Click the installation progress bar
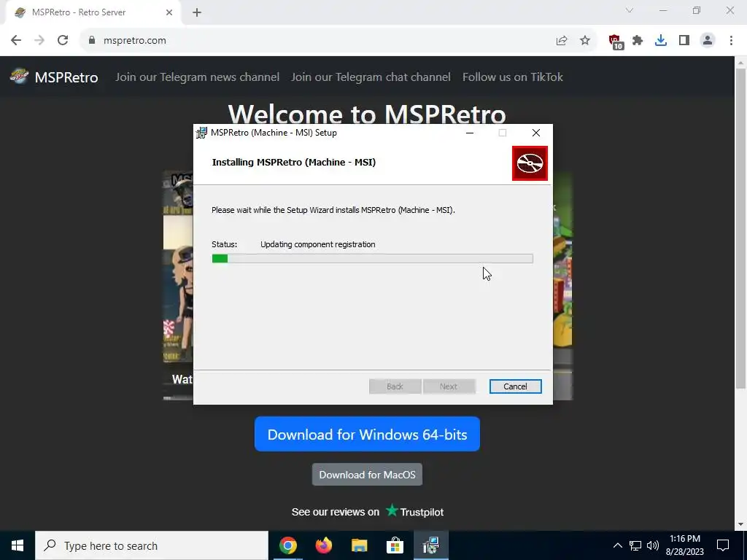 click(x=372, y=259)
